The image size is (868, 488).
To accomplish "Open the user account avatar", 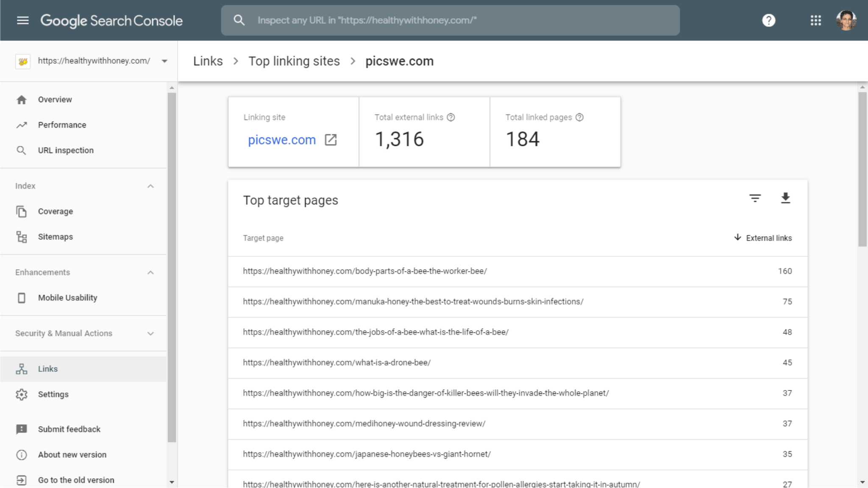I will pos(846,20).
